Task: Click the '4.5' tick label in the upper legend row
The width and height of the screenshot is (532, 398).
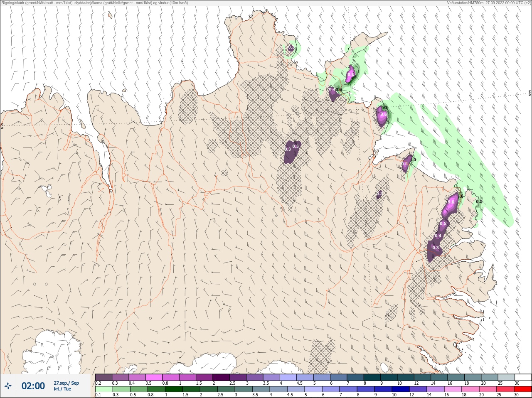Action: pyautogui.click(x=299, y=383)
